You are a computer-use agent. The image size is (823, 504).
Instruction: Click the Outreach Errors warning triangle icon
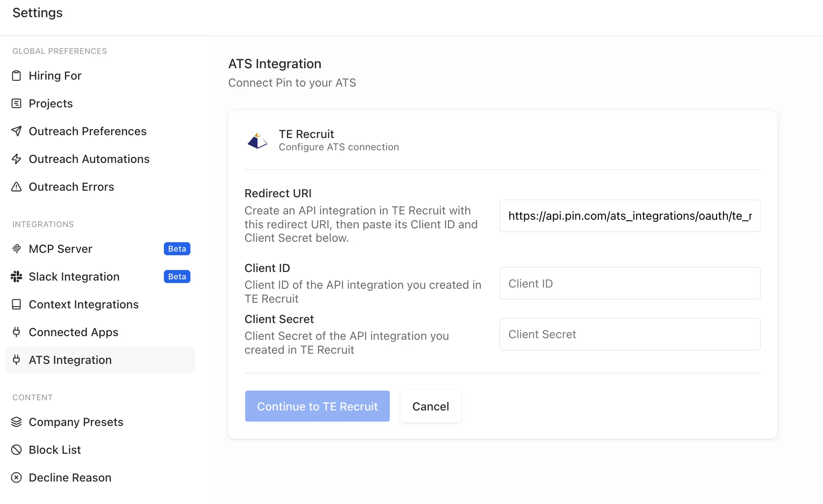tap(16, 187)
